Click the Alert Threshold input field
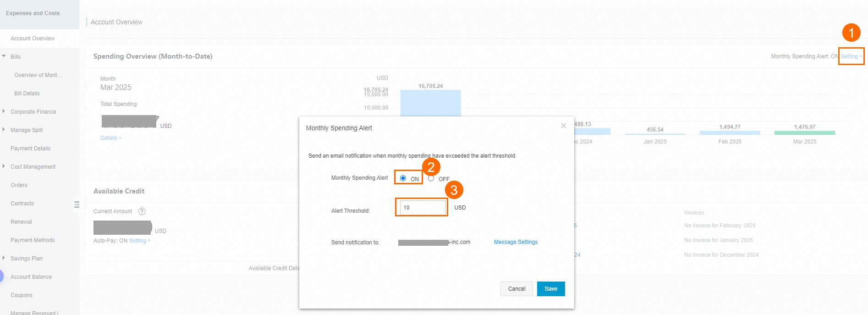 [423, 207]
